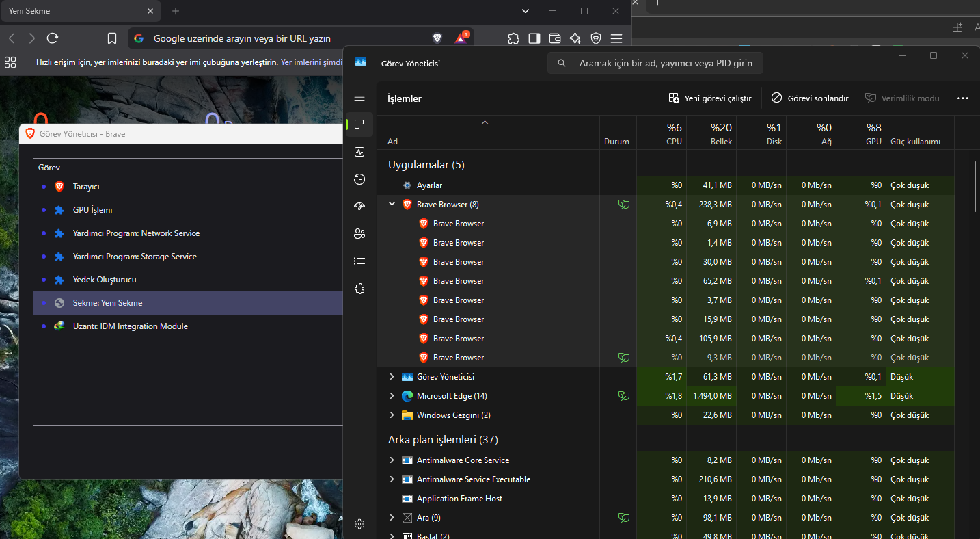Expand the Ara (9) process group
This screenshot has width=980, height=539.
tap(392, 517)
